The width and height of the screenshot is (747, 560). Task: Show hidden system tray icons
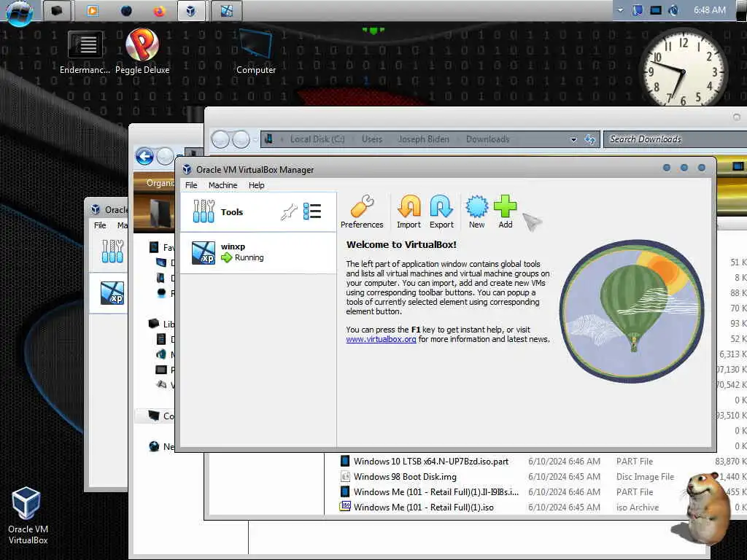pyautogui.click(x=620, y=10)
